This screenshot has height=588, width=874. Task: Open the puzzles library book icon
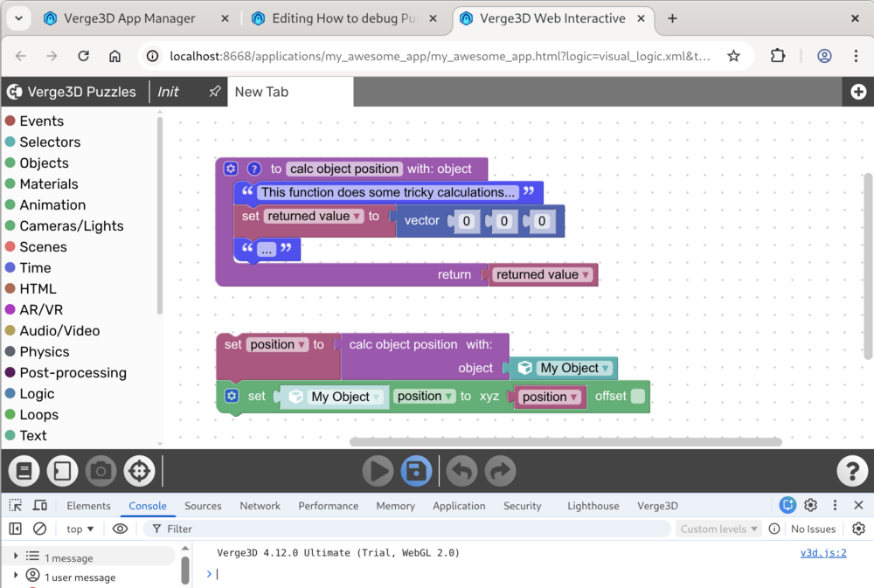point(24,471)
